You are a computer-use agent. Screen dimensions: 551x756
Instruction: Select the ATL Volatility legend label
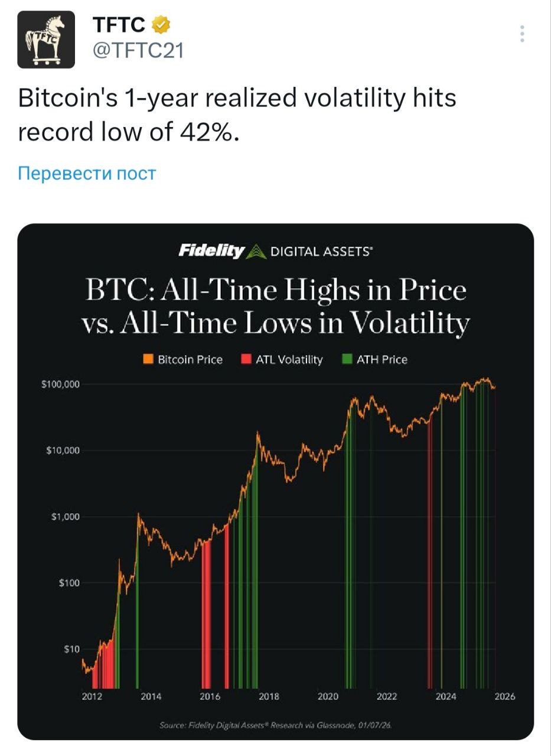pyautogui.click(x=289, y=359)
